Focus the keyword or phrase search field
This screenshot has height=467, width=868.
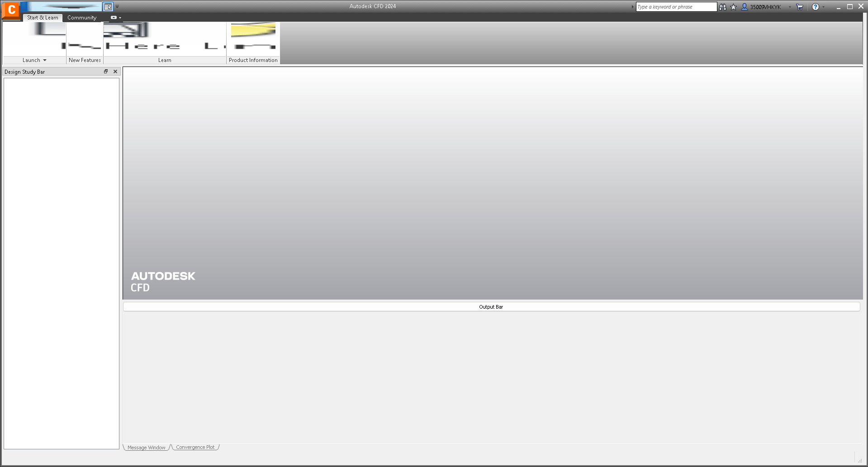coord(676,7)
